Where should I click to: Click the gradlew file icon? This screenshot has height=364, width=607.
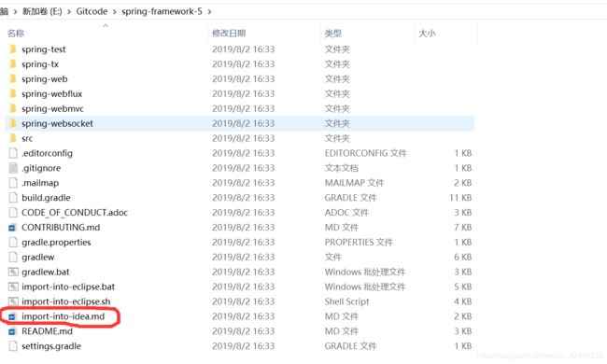(13, 257)
